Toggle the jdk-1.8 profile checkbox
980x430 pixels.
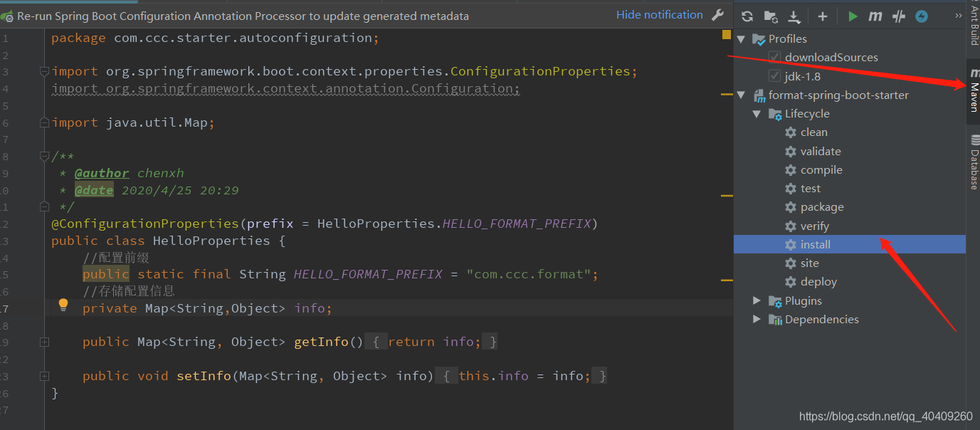click(x=774, y=76)
